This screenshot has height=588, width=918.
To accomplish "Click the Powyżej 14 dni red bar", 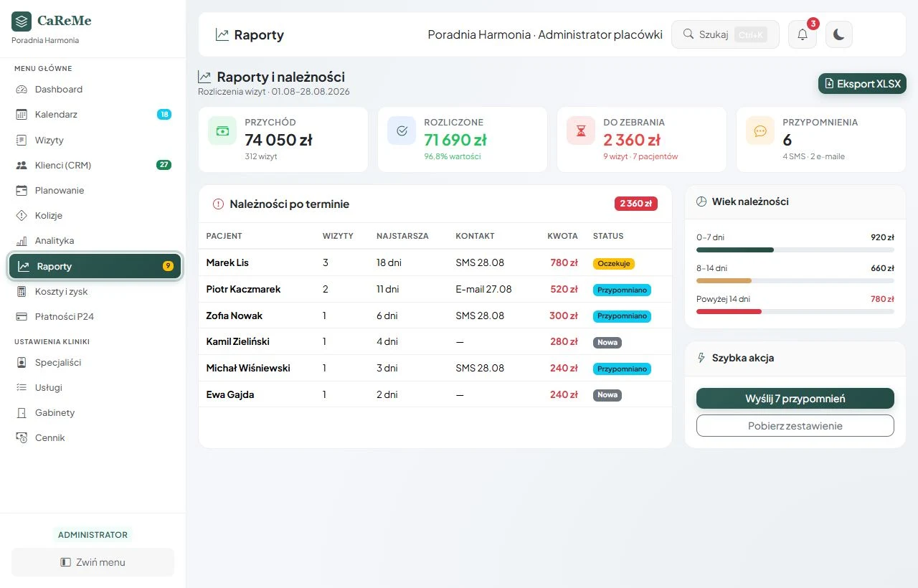I will click(729, 312).
